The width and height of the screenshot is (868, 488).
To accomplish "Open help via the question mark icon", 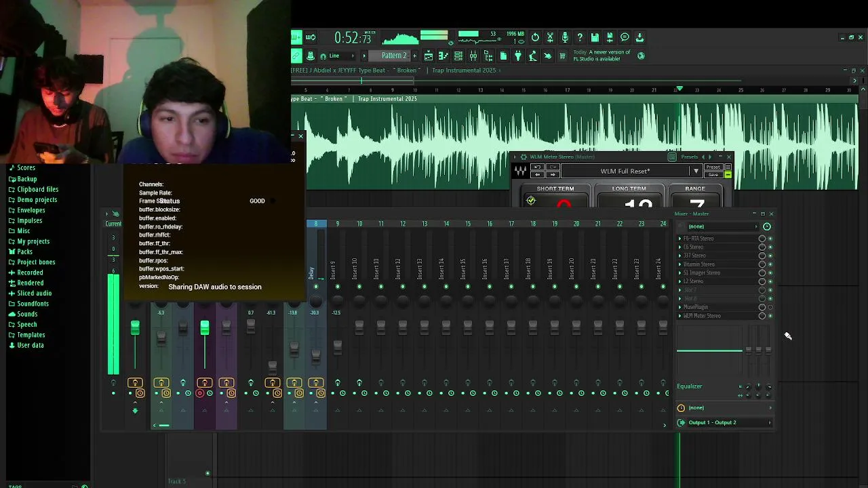I will pyautogui.click(x=580, y=37).
